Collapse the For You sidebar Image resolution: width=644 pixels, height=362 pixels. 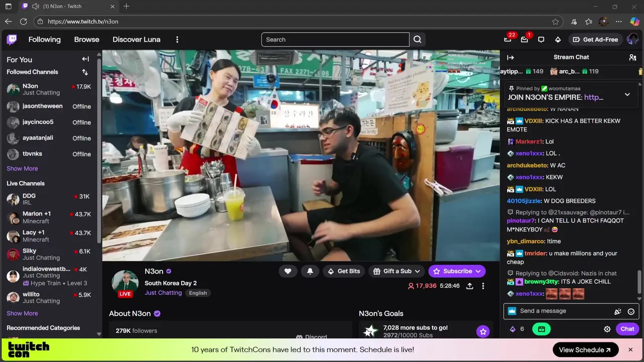pyautogui.click(x=86, y=59)
